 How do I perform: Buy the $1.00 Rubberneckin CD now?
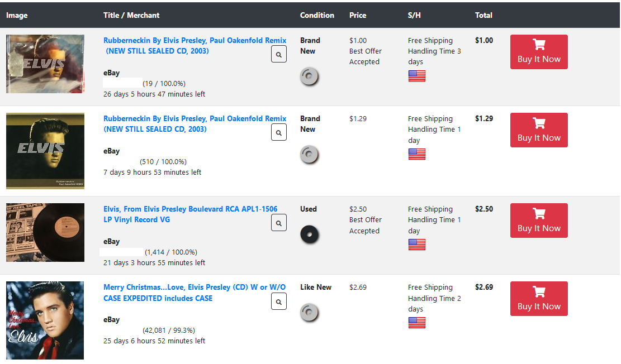(539, 52)
